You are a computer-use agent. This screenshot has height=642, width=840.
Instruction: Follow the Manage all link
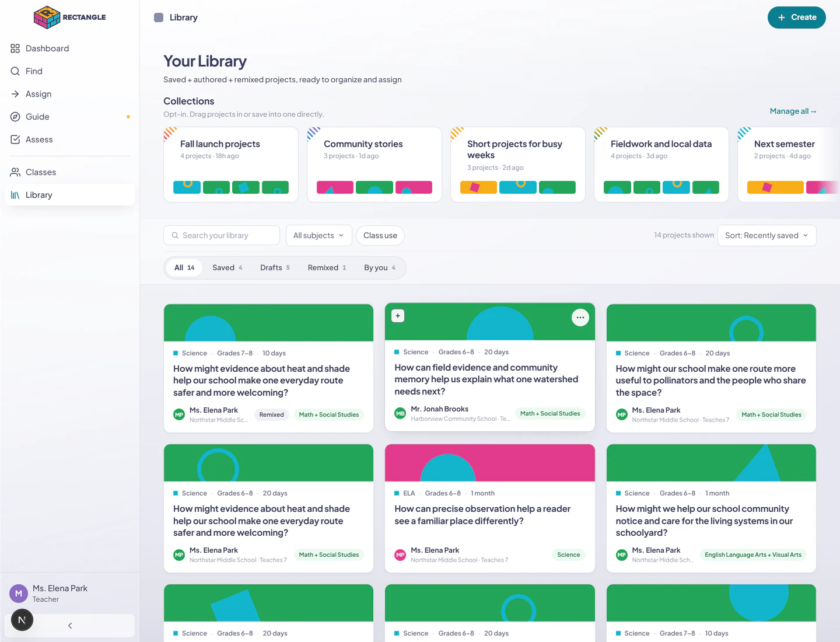pyautogui.click(x=793, y=111)
